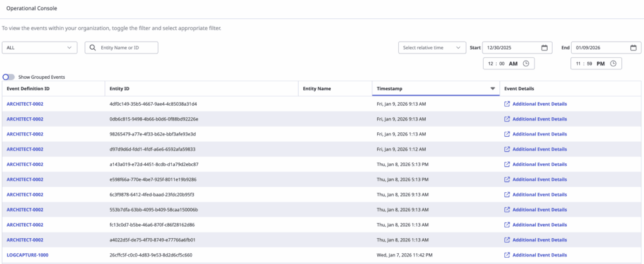Select the Entity Name column header
644x264 pixels.
317,89
